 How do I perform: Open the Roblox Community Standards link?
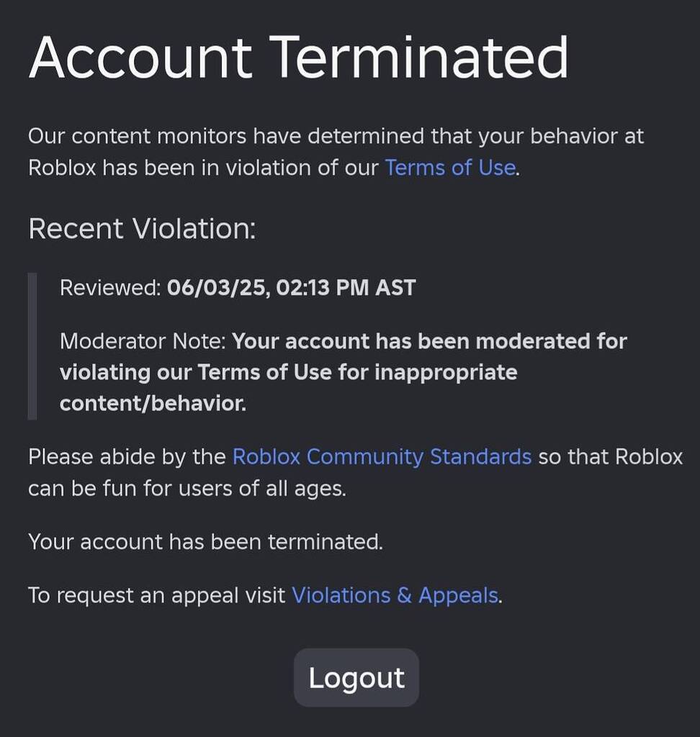coord(381,456)
